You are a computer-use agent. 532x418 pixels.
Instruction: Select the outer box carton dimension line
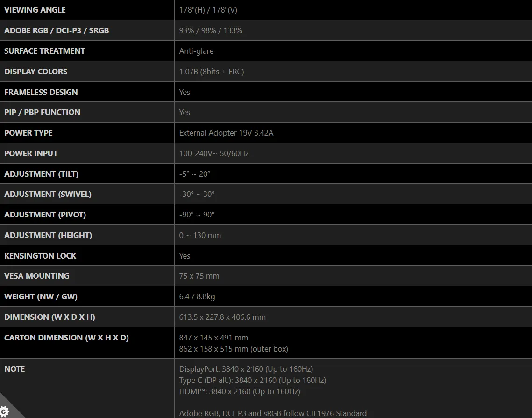coord(234,349)
